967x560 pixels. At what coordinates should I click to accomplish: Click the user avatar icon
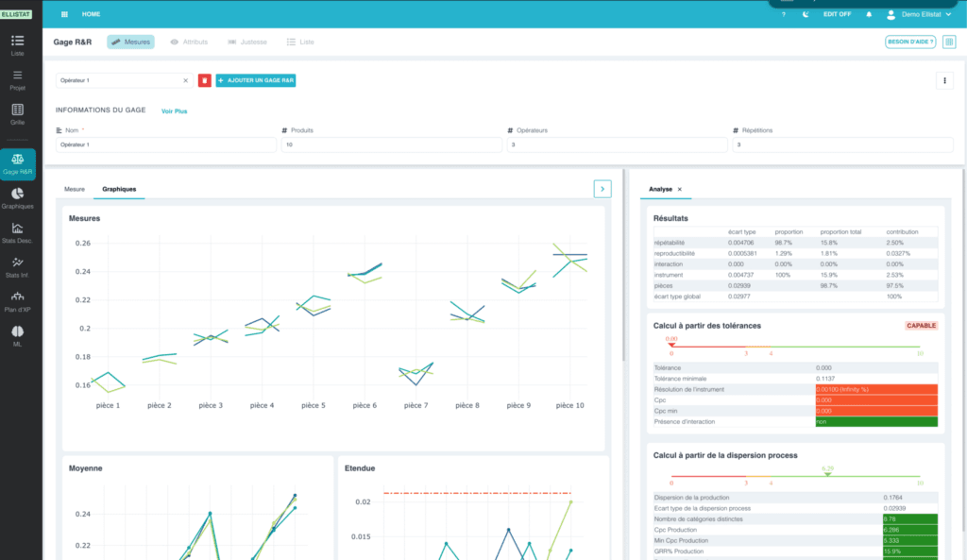(891, 14)
